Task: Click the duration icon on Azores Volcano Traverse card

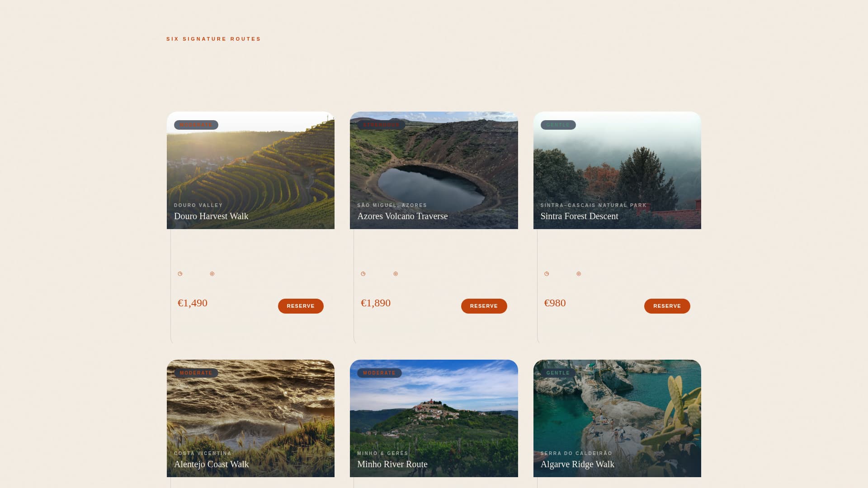Action: coord(363,274)
